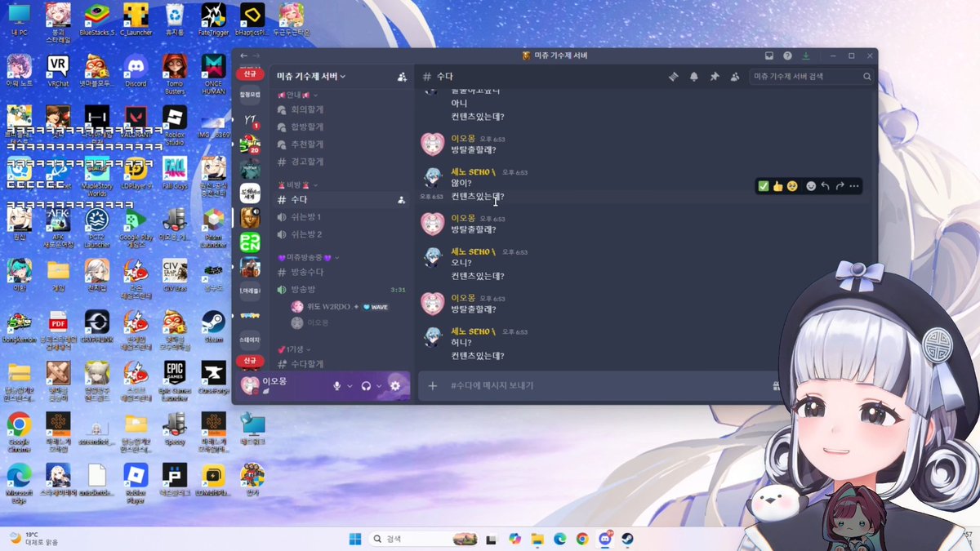Screen dimensions: 980x551
Task: Open the Discord inbox icon
Action: pos(768,56)
